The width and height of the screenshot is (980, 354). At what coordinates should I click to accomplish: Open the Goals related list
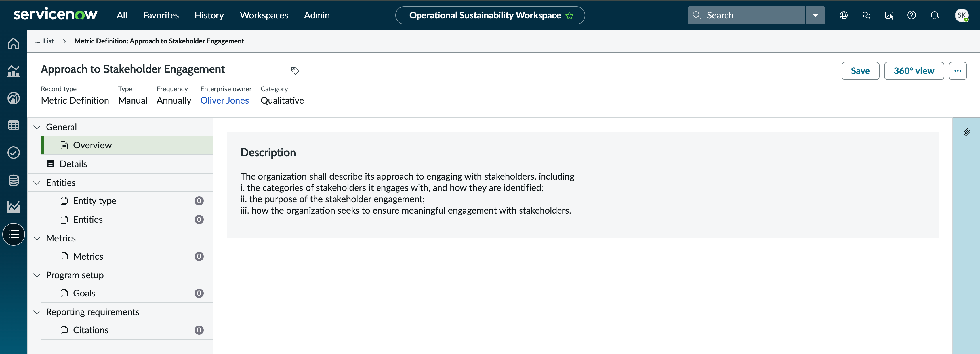click(127, 293)
